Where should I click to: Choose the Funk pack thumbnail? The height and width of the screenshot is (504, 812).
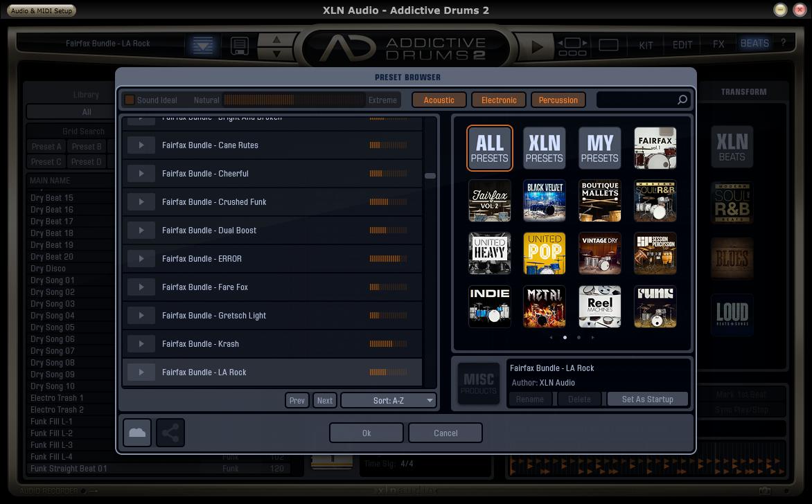point(655,306)
